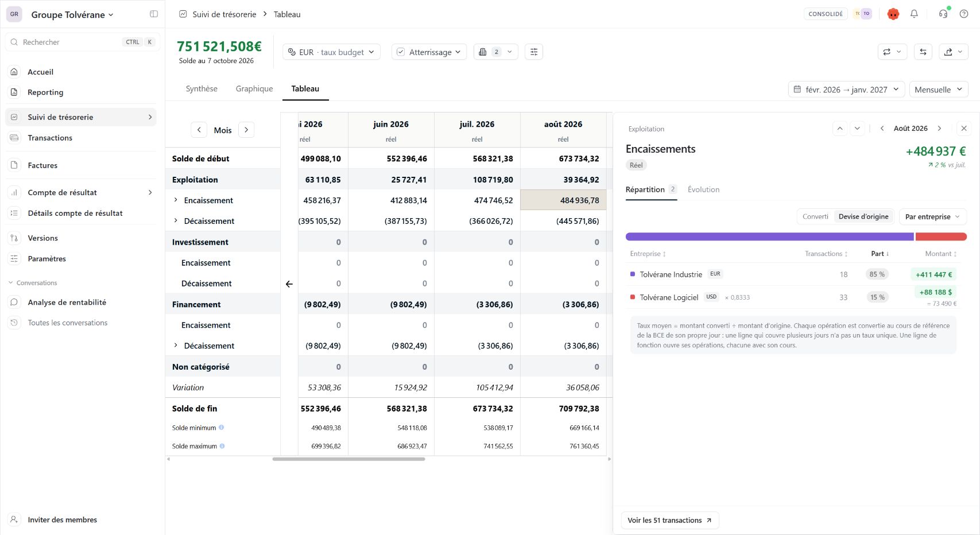Open the entities count dropdown
The height and width of the screenshot is (535, 980).
pos(496,52)
